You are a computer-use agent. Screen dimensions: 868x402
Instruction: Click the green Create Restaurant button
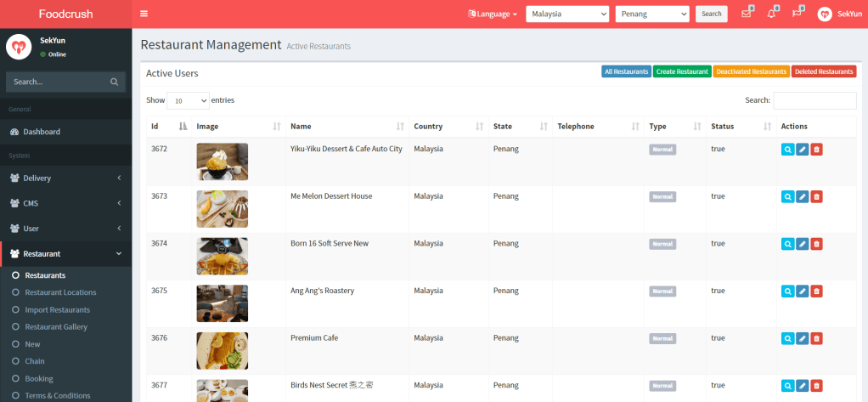[x=682, y=72]
